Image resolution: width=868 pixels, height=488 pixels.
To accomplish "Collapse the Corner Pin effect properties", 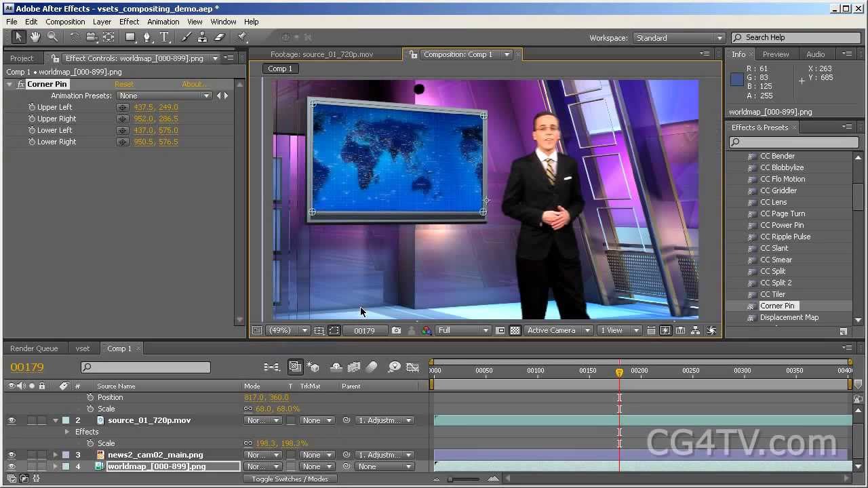I will coord(9,84).
